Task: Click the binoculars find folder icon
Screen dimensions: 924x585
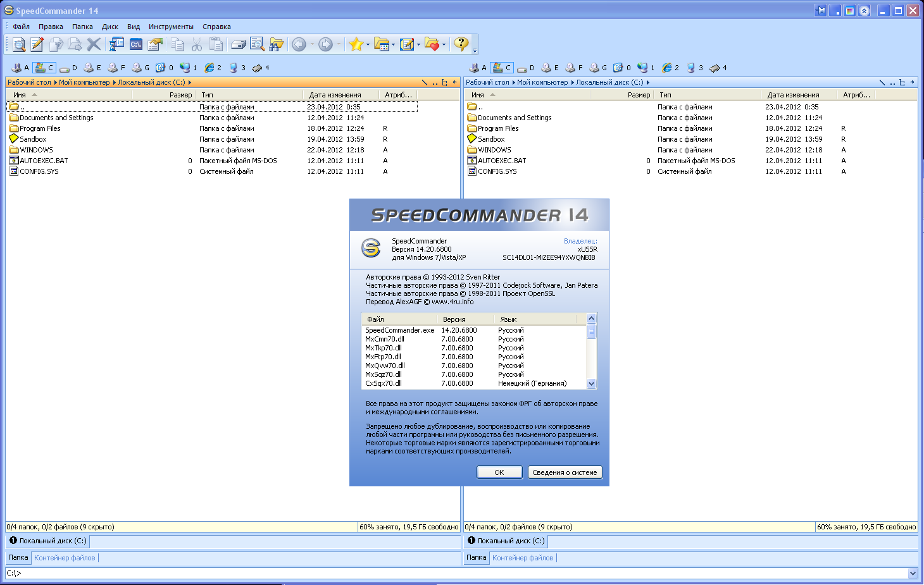Action: pyautogui.click(x=276, y=44)
